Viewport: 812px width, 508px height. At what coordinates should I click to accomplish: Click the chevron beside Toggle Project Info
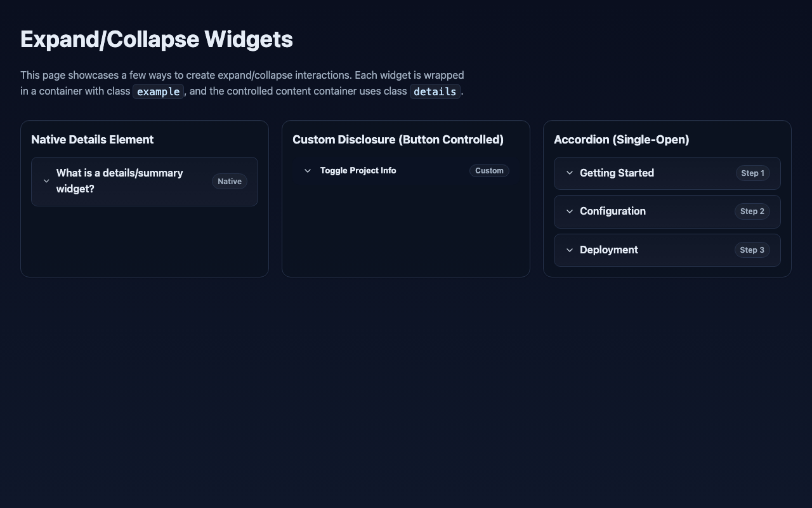(x=308, y=170)
